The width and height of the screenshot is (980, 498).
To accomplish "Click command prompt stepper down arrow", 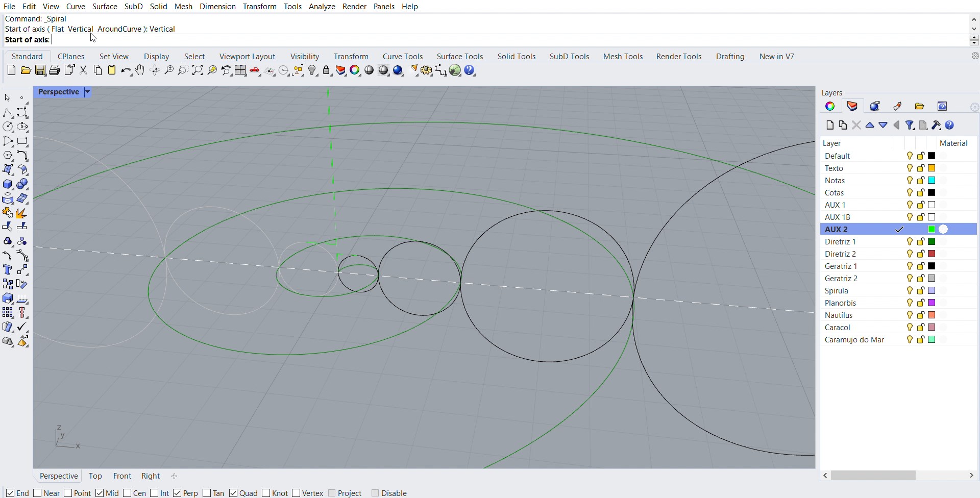I will coord(974,43).
